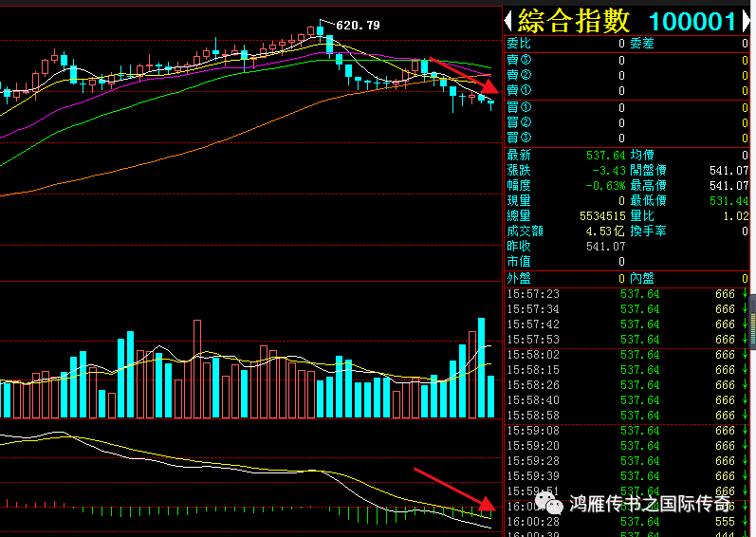
Task: Select the tick row at 15:57:53
Action: (627, 340)
